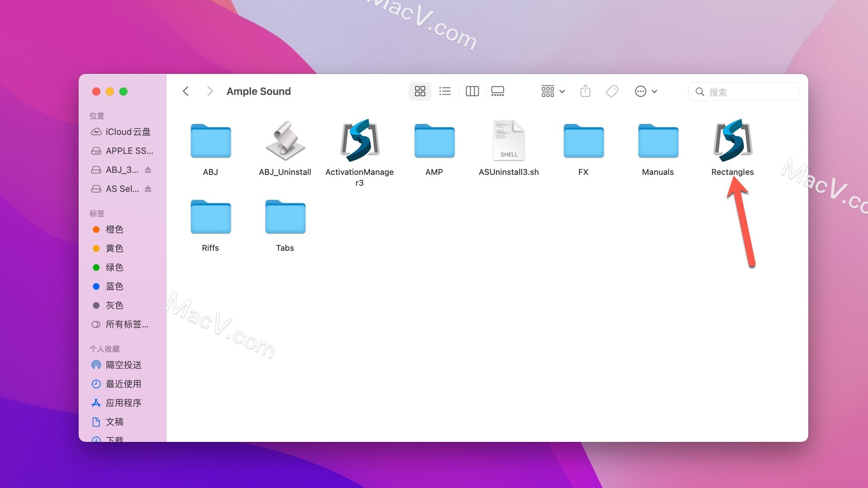868x488 pixels.
Task: Open ActivationManager3 application
Action: 360,141
